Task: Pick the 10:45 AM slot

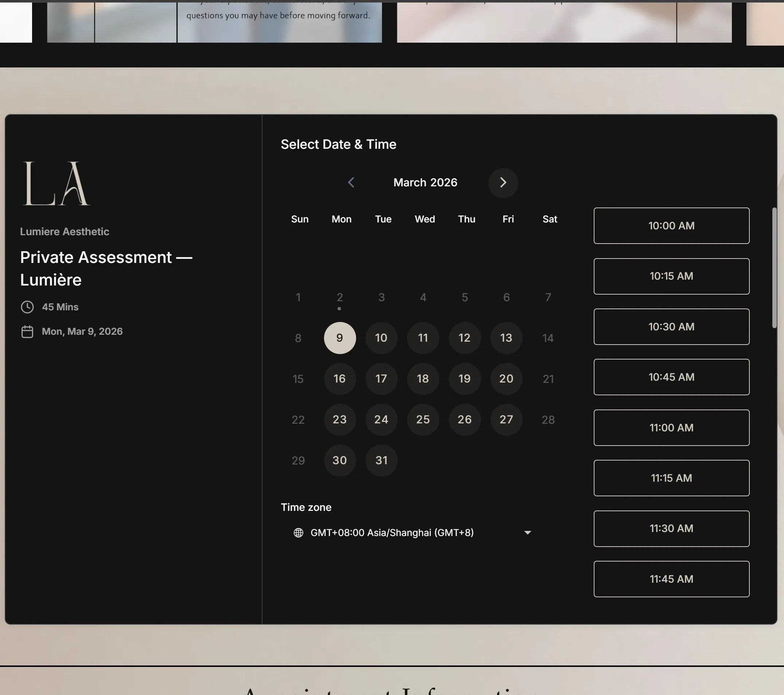Action: pos(671,377)
